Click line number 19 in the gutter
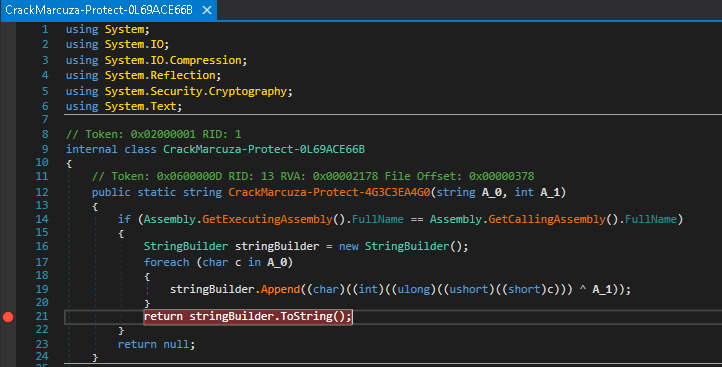Viewport: 722px width, 367px height. [42, 289]
